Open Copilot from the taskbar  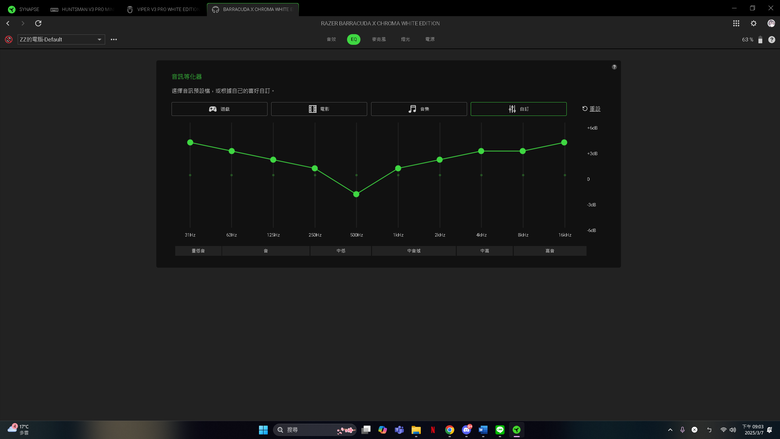click(x=383, y=430)
